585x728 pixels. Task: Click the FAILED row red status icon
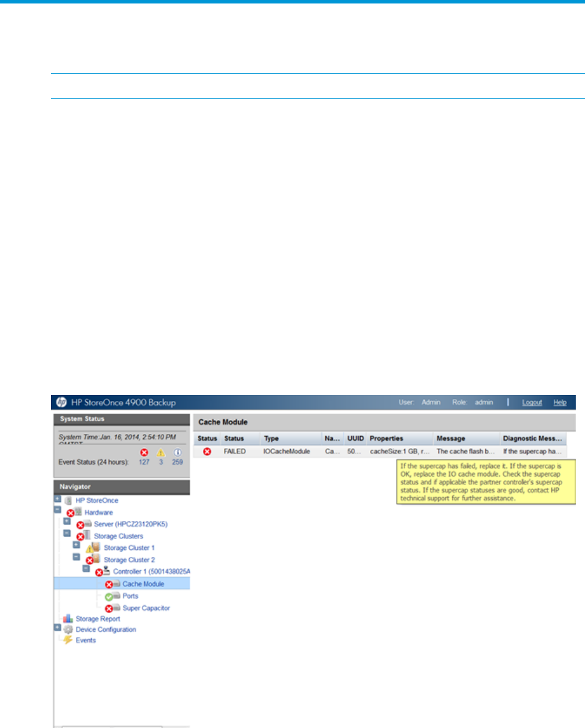[207, 451]
